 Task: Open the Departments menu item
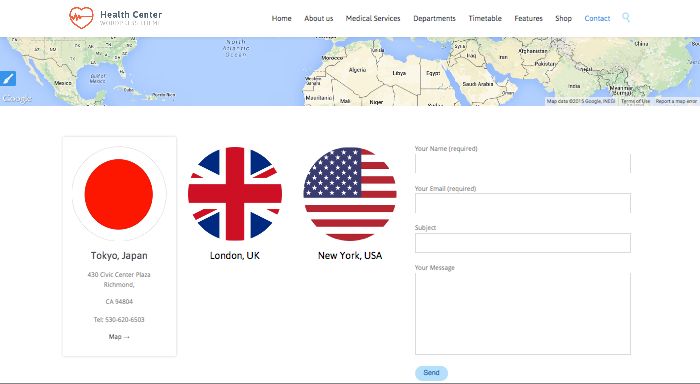[434, 18]
